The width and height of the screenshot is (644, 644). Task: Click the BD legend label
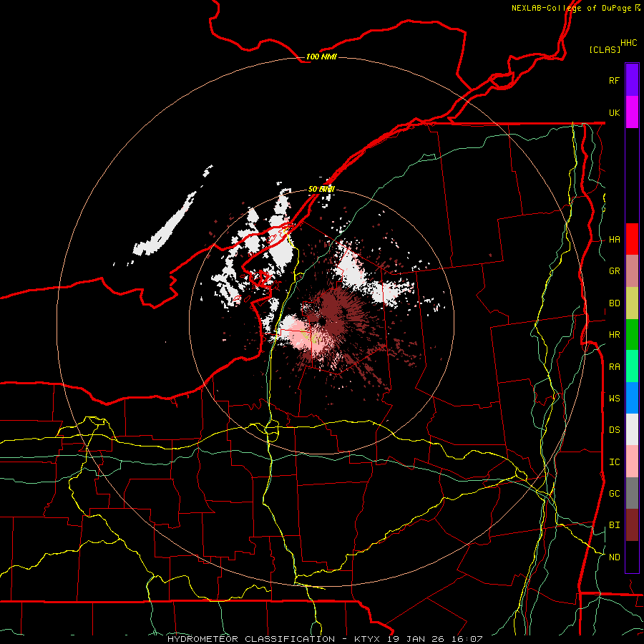[x=614, y=303]
